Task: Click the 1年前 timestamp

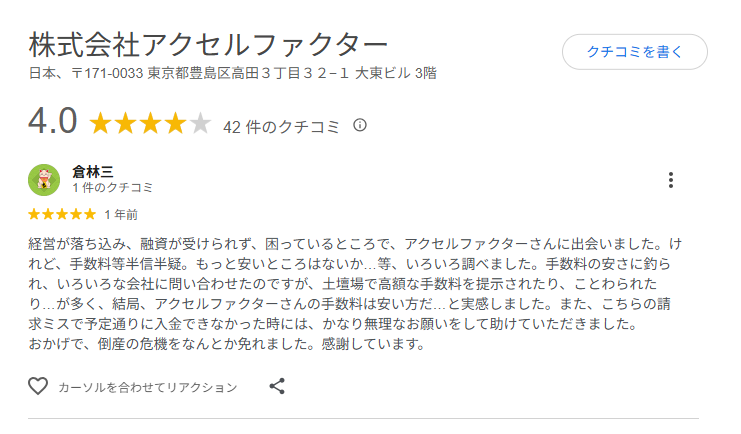Action: pyautogui.click(x=120, y=214)
